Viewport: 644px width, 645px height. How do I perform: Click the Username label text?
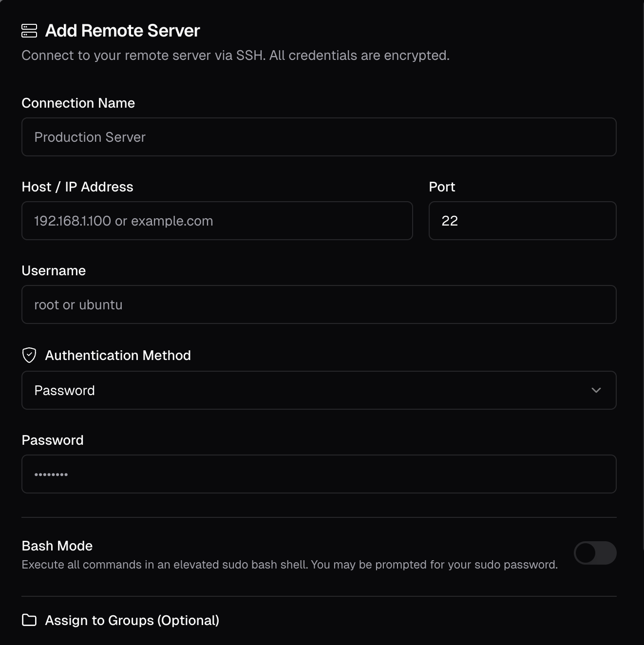54,271
